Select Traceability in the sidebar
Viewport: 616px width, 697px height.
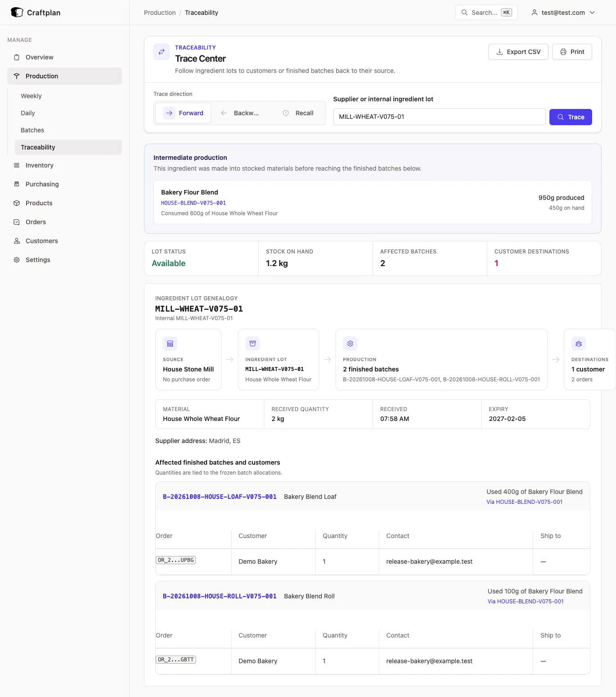[x=68, y=147]
